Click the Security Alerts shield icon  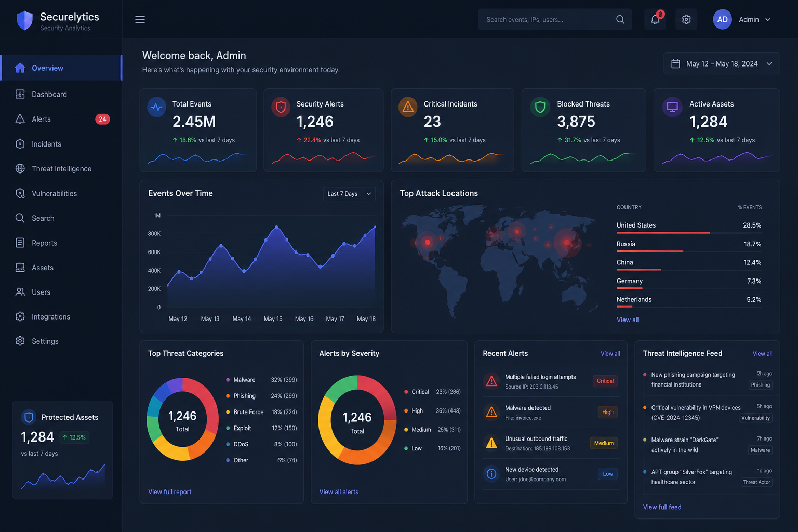[281, 108]
